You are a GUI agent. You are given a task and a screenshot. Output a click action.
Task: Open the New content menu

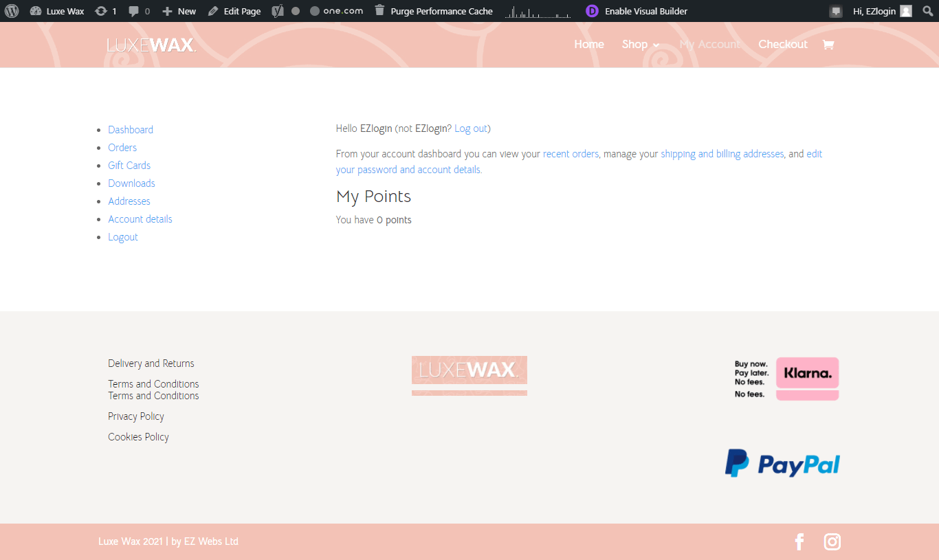click(x=179, y=11)
